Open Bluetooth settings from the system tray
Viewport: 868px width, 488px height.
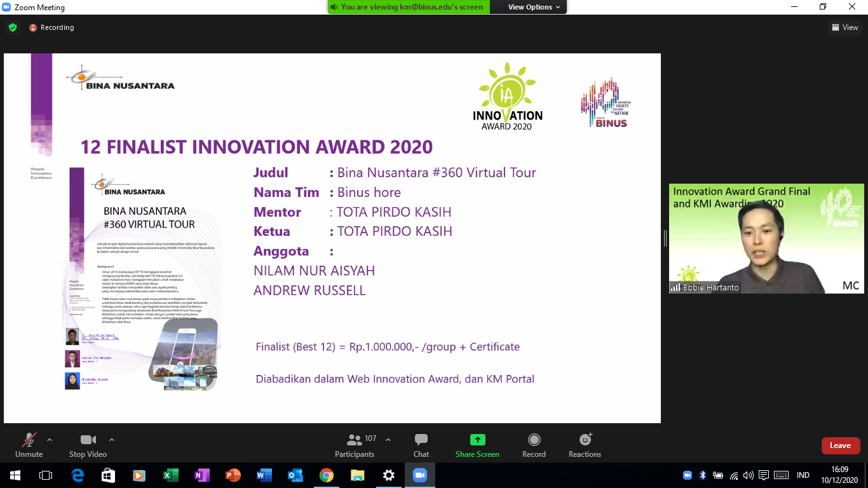703,475
